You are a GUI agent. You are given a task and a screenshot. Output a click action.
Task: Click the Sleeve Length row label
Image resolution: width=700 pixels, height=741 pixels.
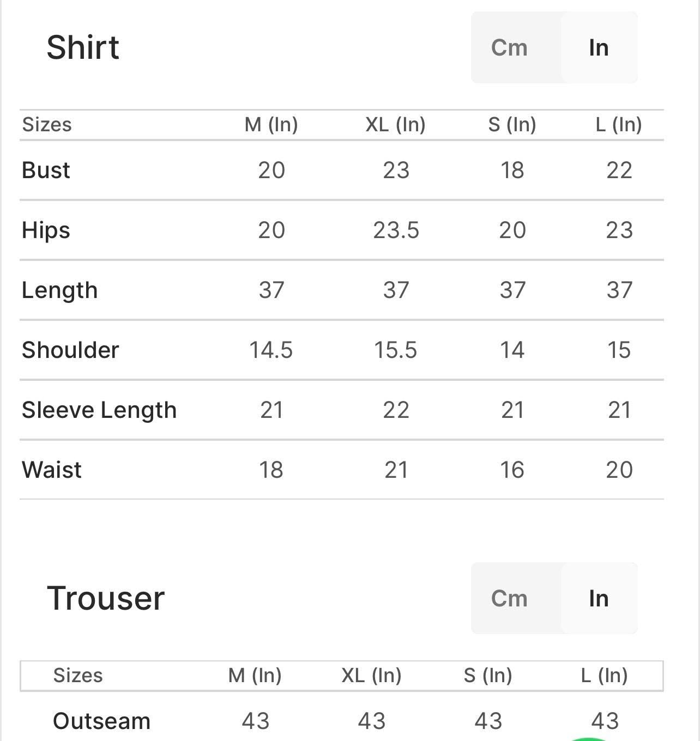(x=99, y=410)
